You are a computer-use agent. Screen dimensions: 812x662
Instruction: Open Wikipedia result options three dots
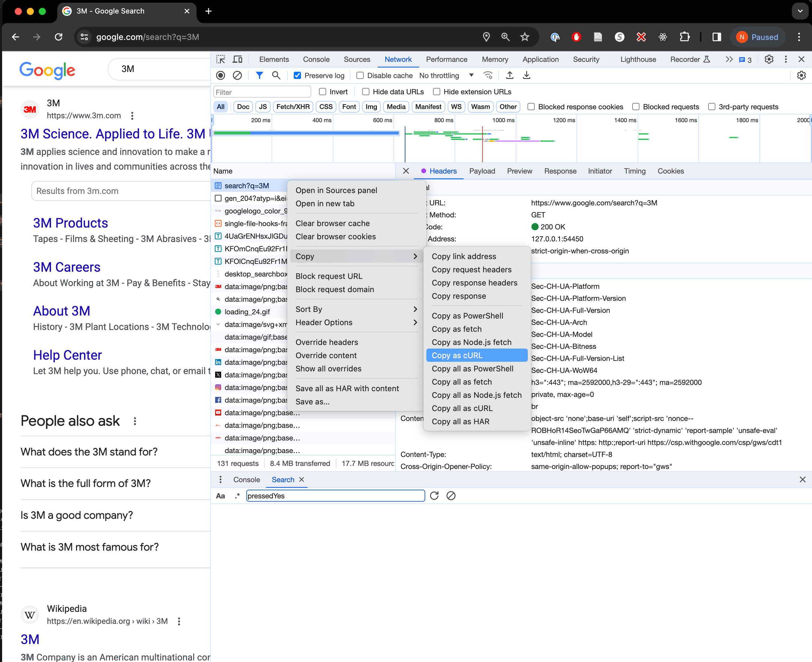click(x=179, y=621)
